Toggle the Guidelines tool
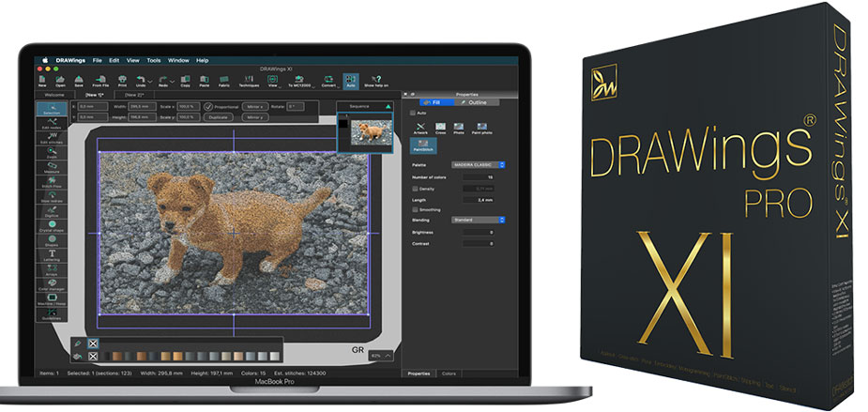 (x=52, y=314)
